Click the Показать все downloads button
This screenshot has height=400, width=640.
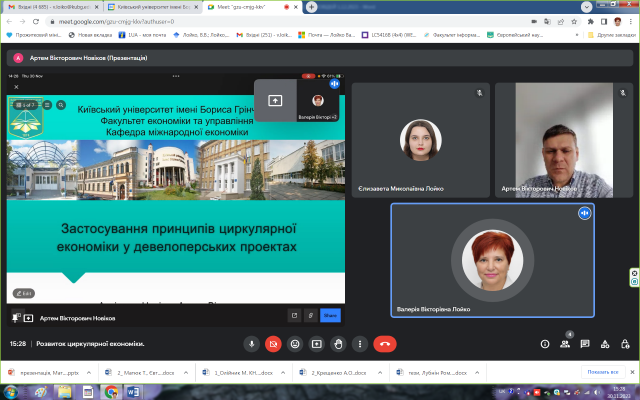click(x=603, y=371)
